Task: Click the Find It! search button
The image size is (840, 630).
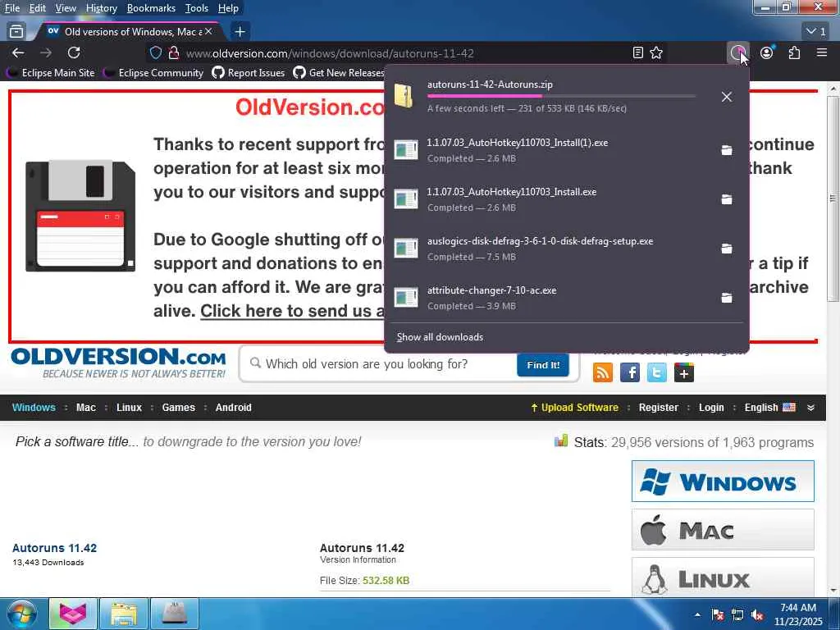Action: pyautogui.click(x=543, y=365)
